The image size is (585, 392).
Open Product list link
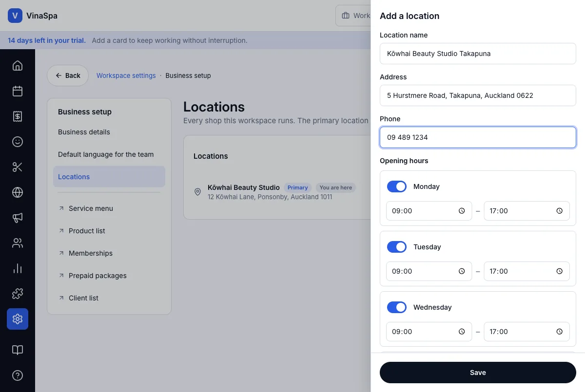click(x=109, y=231)
